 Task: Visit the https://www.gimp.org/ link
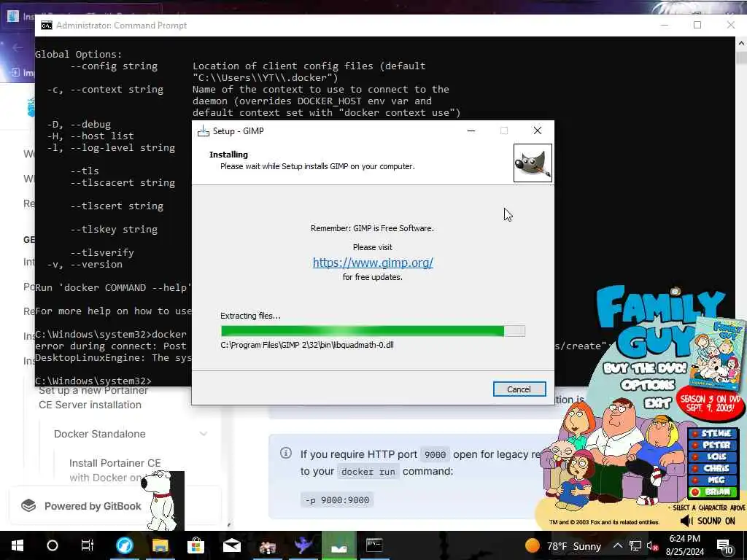373,262
